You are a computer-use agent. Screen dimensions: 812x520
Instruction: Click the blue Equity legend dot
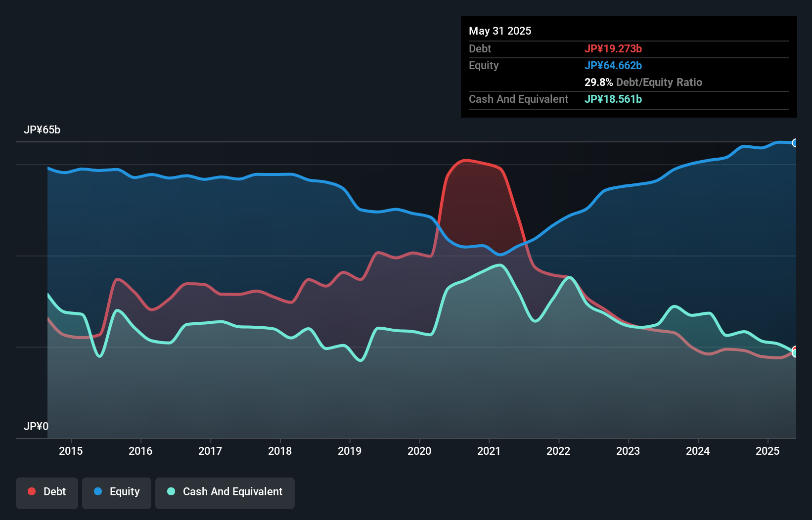pos(98,491)
